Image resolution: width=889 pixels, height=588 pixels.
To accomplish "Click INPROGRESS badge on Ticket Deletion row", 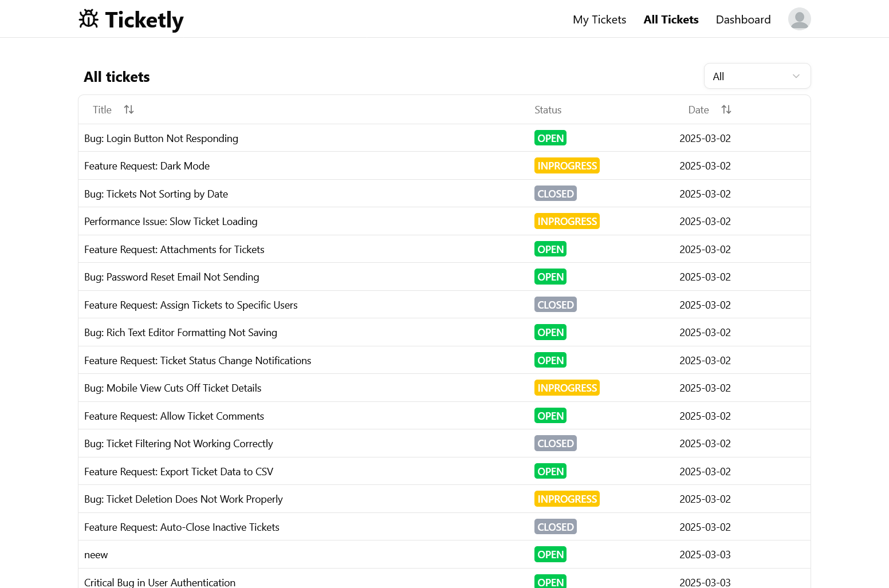I will pyautogui.click(x=567, y=499).
